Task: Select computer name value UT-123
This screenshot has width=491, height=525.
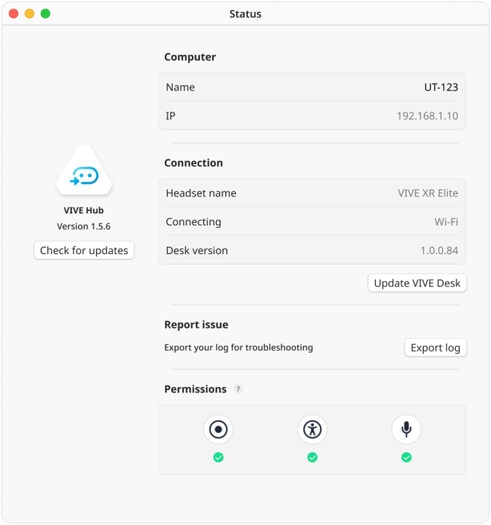Action: pyautogui.click(x=441, y=87)
